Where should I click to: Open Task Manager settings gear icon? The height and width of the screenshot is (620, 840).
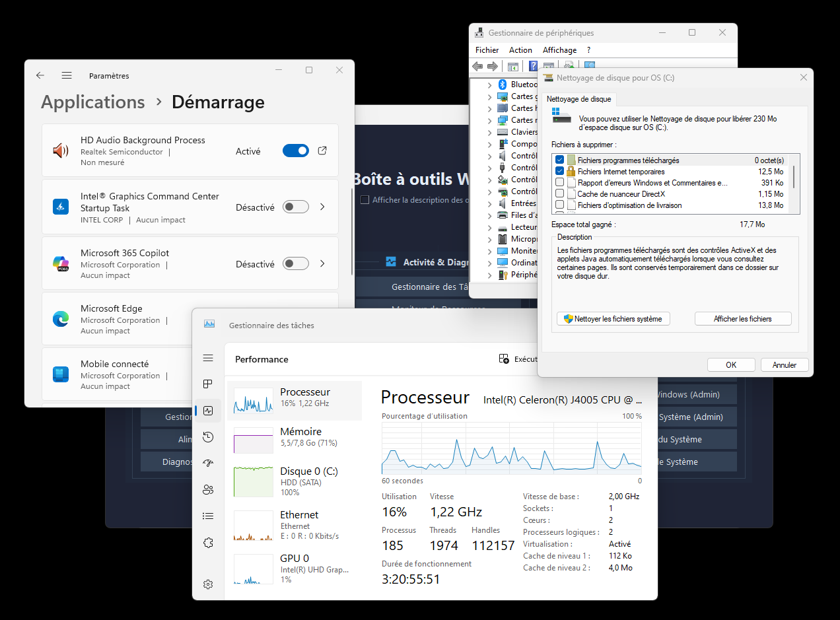(208, 584)
